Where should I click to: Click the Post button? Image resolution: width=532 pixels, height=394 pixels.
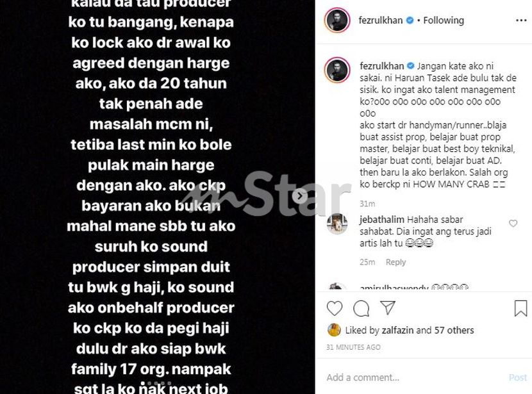(x=518, y=377)
